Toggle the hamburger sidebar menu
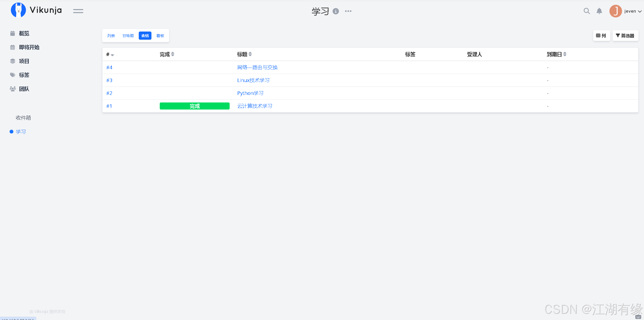 point(78,11)
